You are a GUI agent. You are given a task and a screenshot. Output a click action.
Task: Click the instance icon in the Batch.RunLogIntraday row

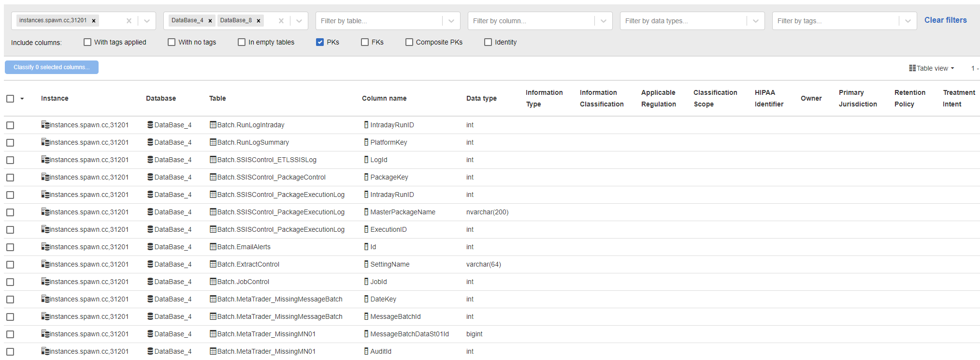(x=45, y=125)
